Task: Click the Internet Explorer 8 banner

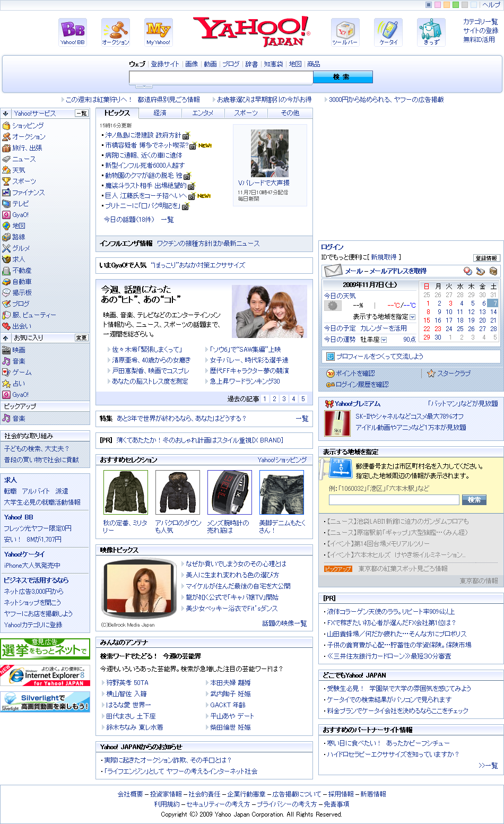Action: coord(45,675)
